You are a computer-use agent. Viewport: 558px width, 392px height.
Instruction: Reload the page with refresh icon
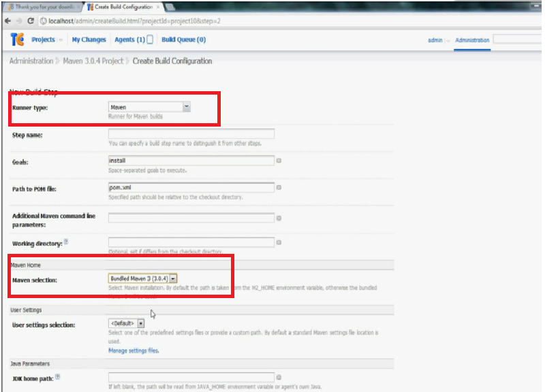31,21
